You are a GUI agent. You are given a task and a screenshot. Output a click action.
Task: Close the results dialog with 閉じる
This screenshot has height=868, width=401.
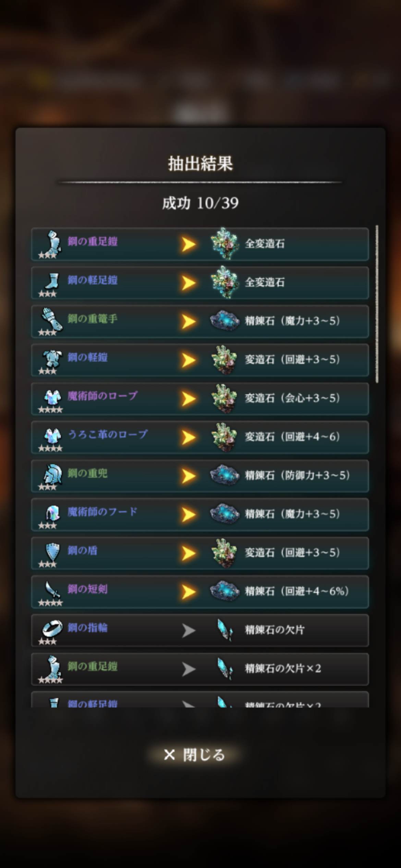click(194, 755)
